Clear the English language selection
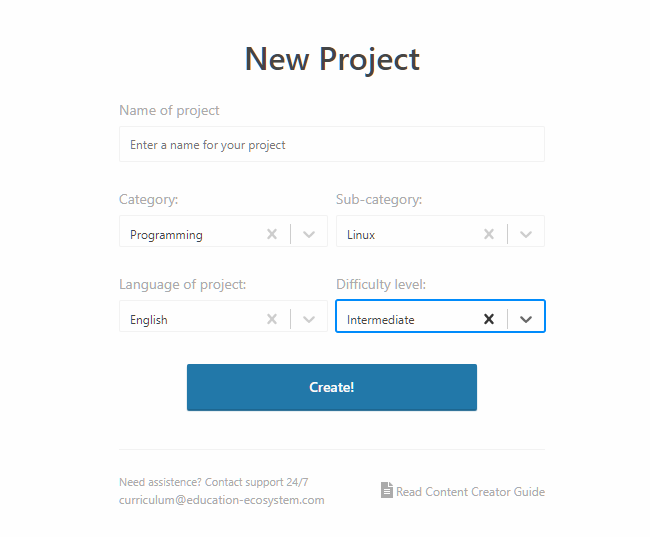The height and width of the screenshot is (537, 650). (x=272, y=319)
